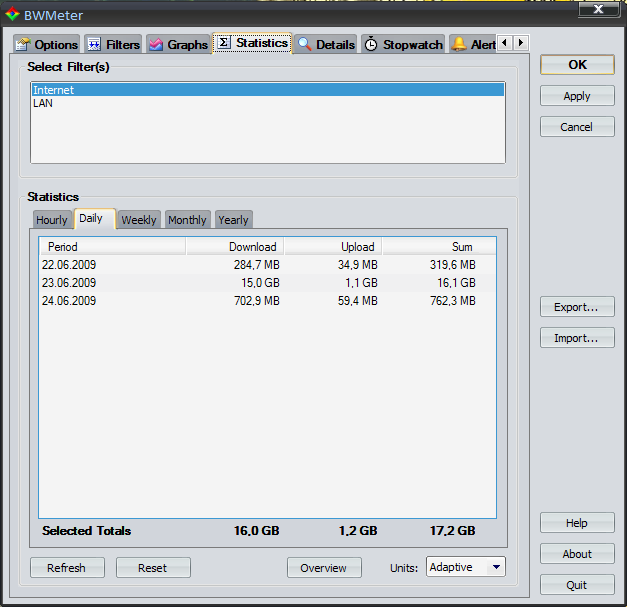Click the Import... button
Screen dimensions: 627x607
[577, 338]
